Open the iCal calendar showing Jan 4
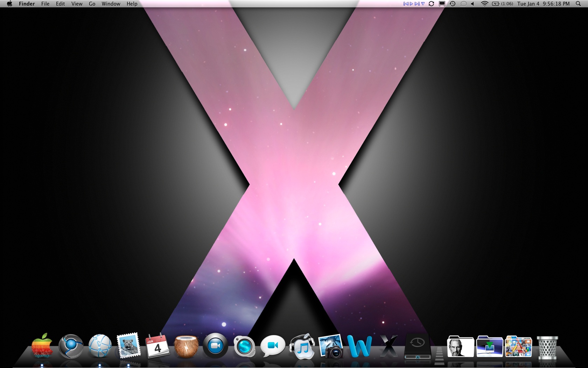 tap(157, 346)
